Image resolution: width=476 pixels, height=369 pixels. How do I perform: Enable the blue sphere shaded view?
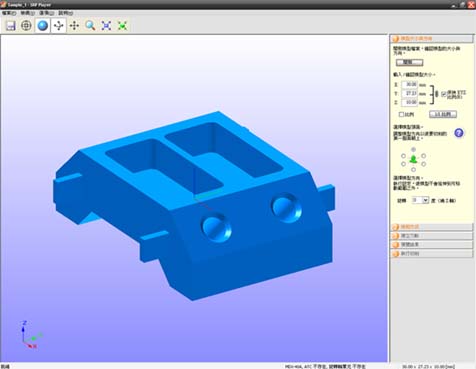pyautogui.click(x=43, y=26)
